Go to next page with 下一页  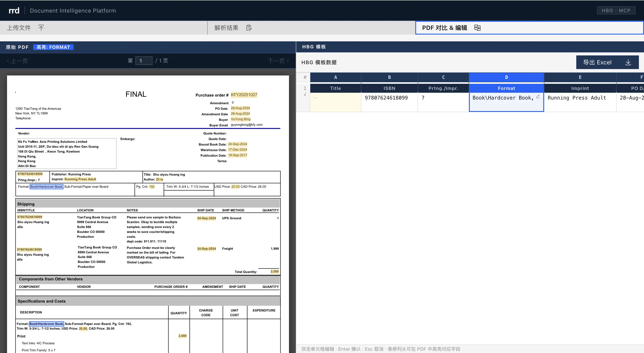278,61
